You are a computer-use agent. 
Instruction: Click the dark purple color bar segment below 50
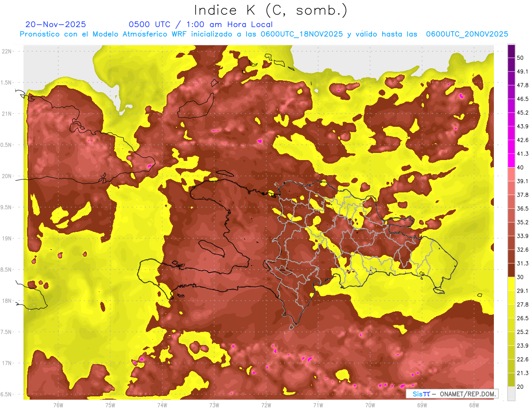(511, 65)
